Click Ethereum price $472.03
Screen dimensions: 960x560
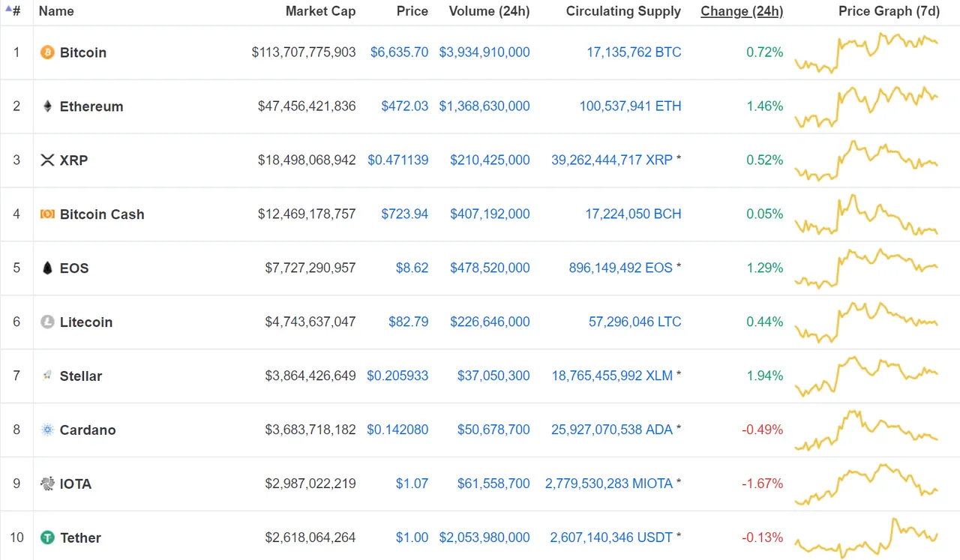pyautogui.click(x=405, y=106)
